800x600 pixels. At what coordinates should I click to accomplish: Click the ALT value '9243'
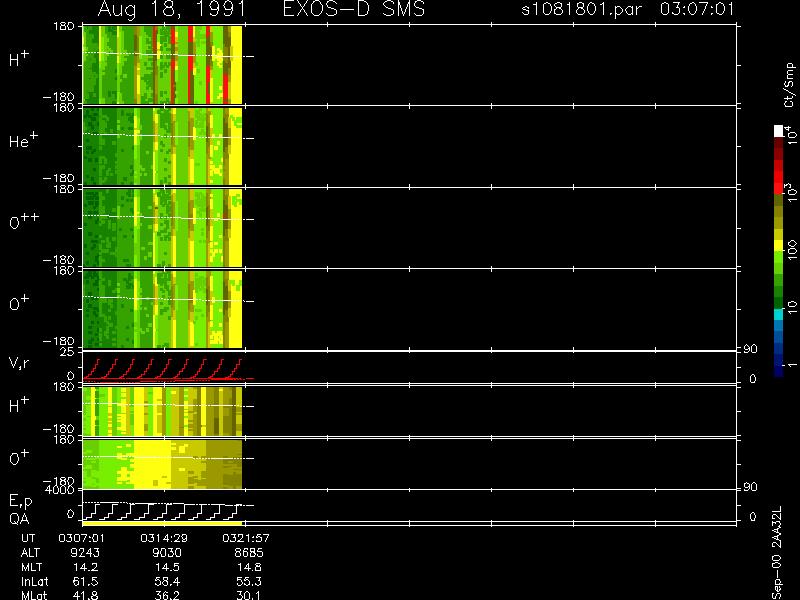pos(85,553)
